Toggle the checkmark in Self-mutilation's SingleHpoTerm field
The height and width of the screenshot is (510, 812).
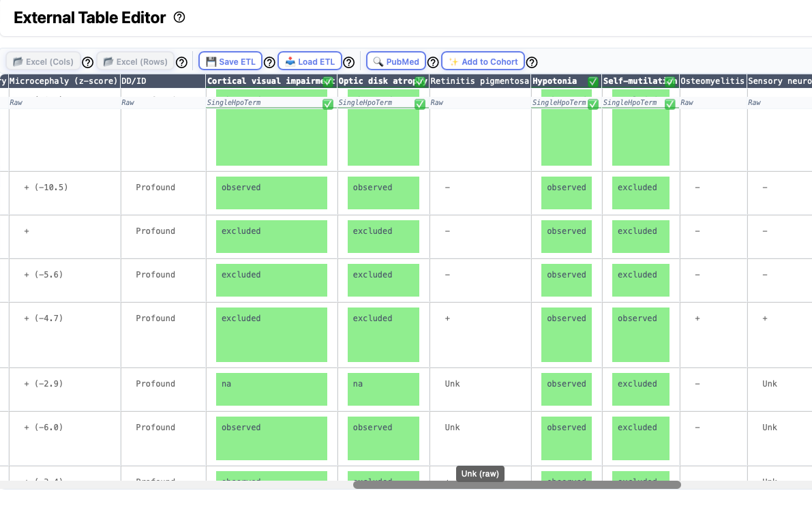[670, 104]
